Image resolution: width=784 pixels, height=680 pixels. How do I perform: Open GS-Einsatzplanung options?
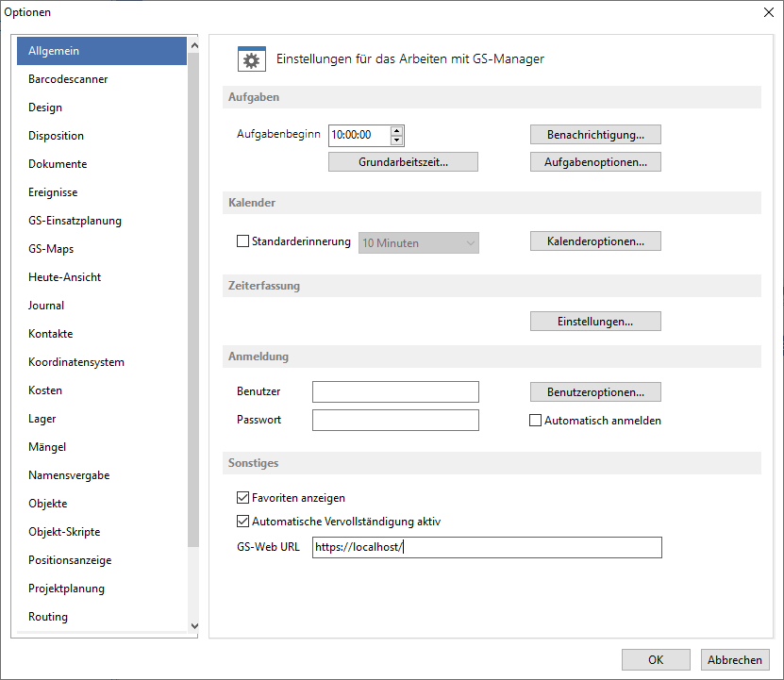[x=102, y=221]
